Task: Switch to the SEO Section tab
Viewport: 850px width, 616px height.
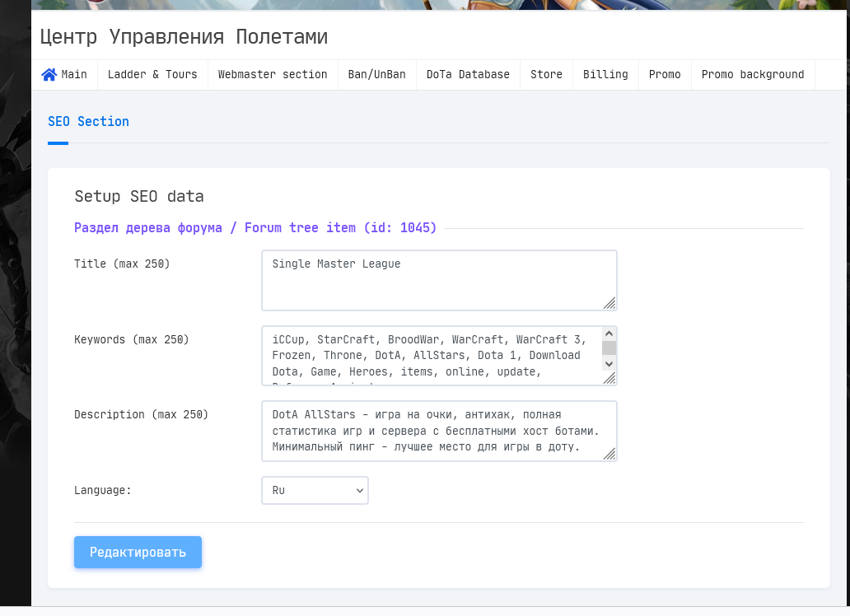Action: (x=88, y=121)
